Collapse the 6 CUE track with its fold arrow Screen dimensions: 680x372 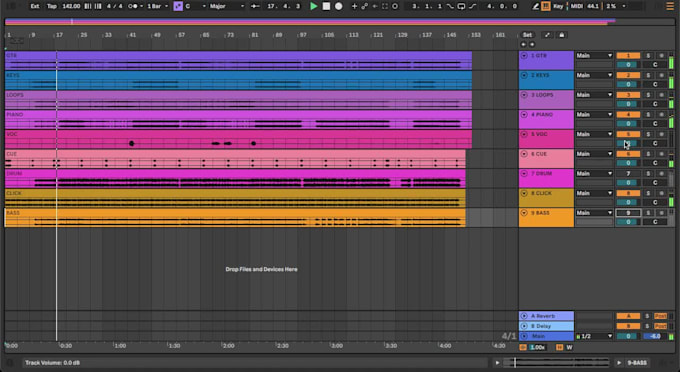click(524, 154)
